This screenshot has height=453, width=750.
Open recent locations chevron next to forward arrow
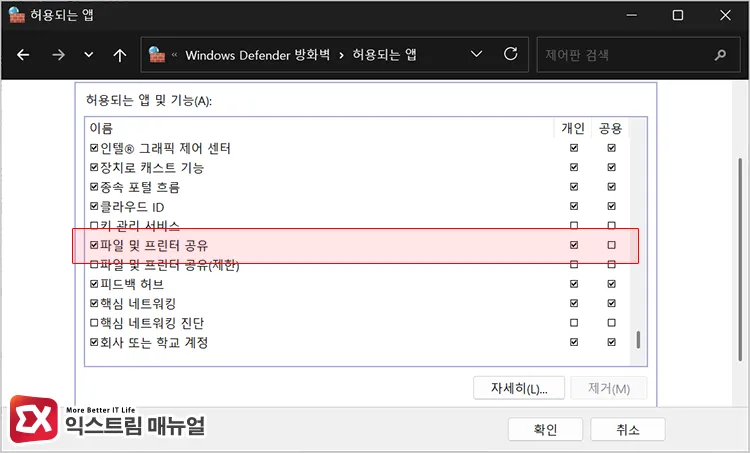pyautogui.click(x=88, y=55)
